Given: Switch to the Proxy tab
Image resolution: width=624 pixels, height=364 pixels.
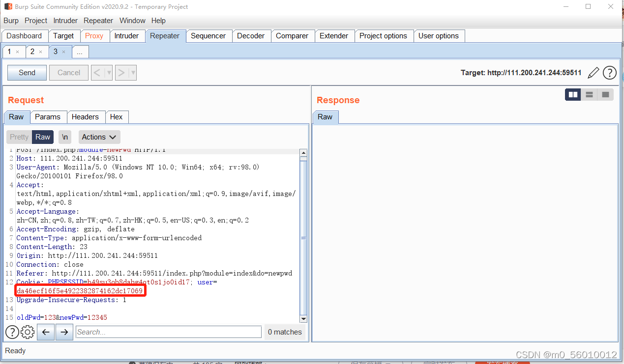Looking at the screenshot, I should coord(94,36).
